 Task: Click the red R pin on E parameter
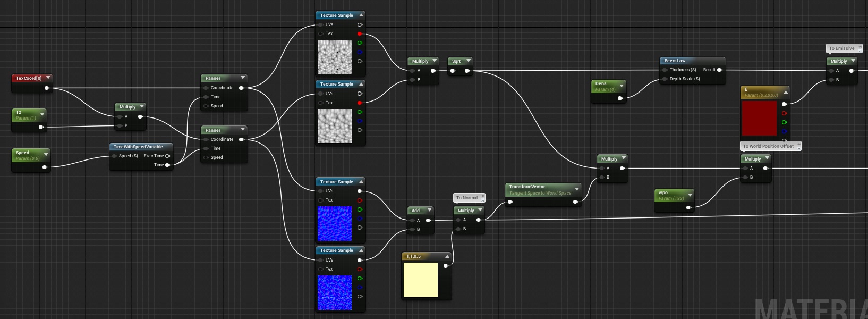[x=784, y=113]
